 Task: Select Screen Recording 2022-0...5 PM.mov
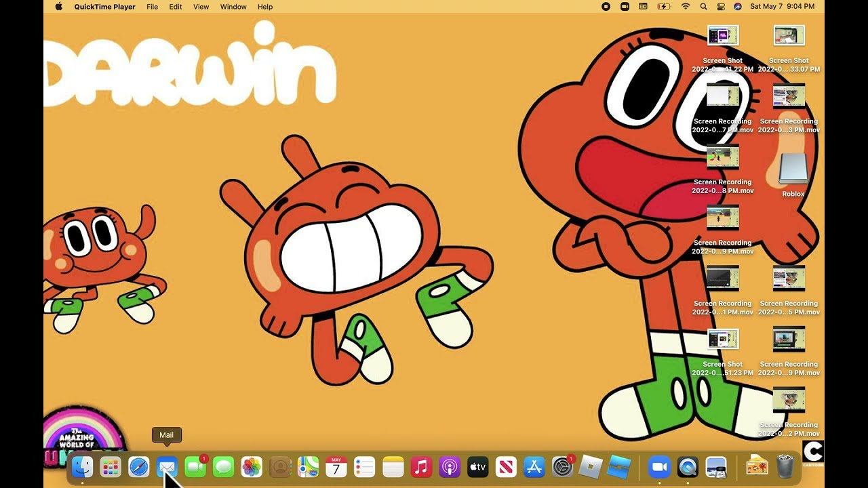coord(789,291)
